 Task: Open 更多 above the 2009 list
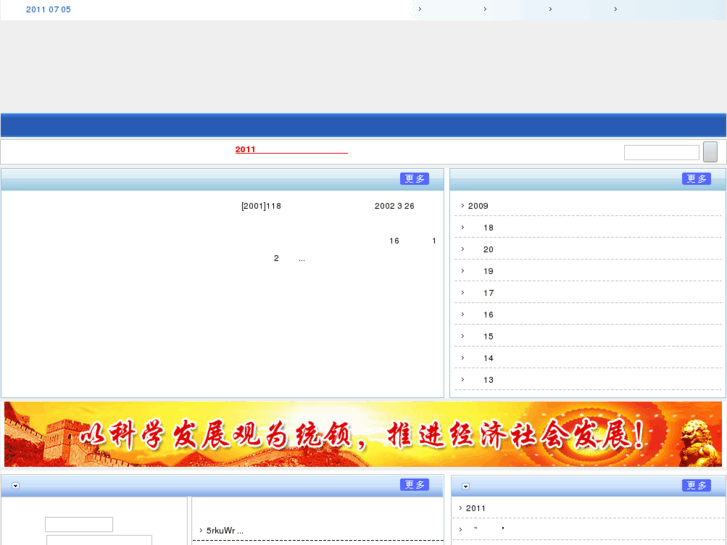point(696,179)
